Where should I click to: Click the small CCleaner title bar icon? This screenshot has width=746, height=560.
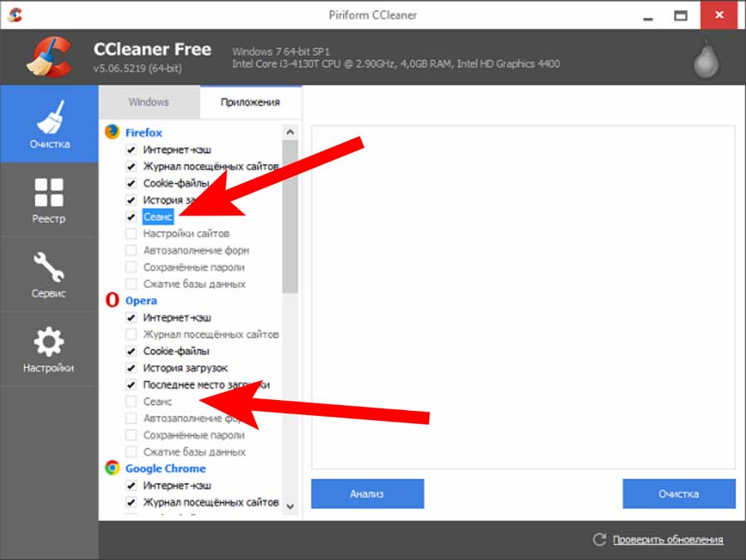(x=15, y=15)
